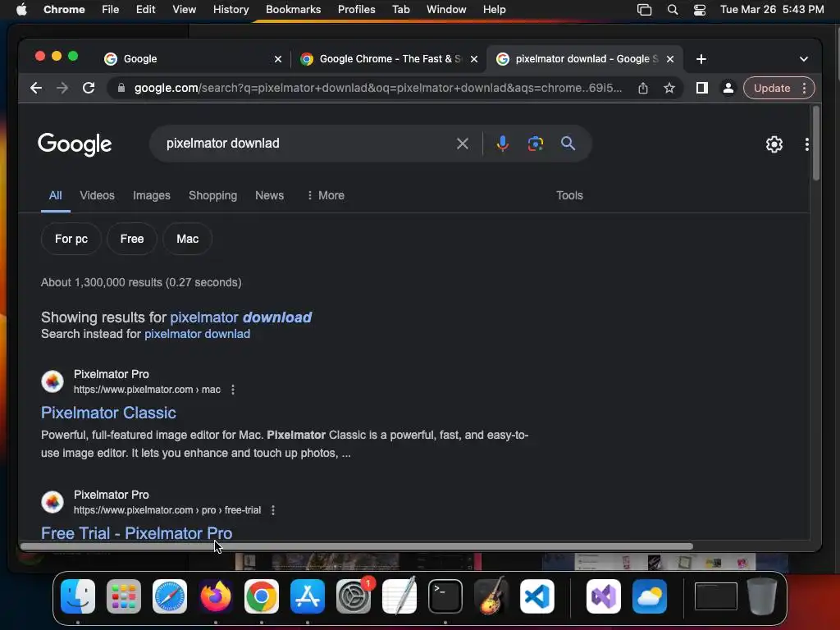Select the Images search tab
This screenshot has height=630, width=840.
(152, 195)
